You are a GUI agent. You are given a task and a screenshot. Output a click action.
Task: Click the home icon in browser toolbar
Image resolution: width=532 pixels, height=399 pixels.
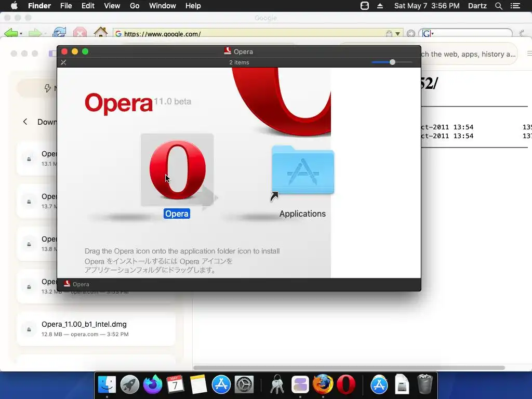click(101, 32)
